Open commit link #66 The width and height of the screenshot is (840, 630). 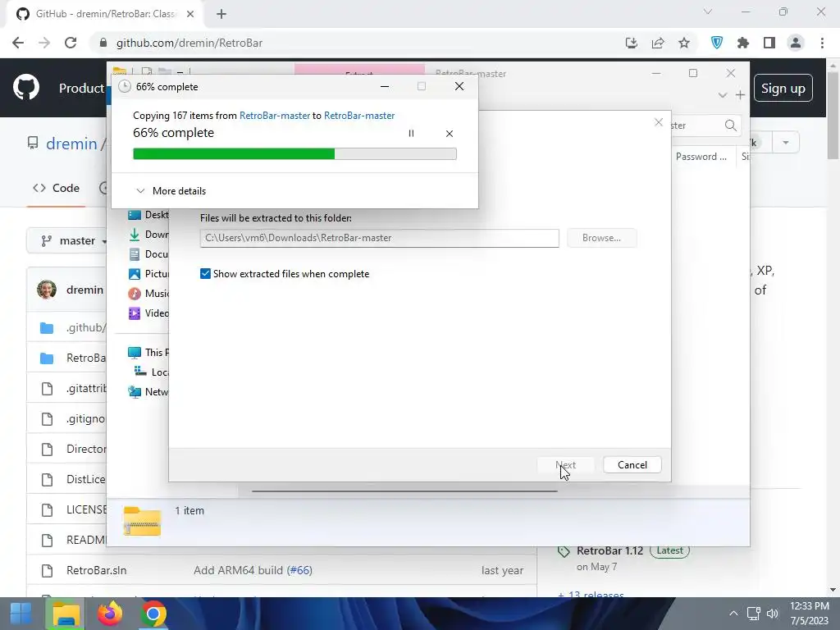pos(299,571)
